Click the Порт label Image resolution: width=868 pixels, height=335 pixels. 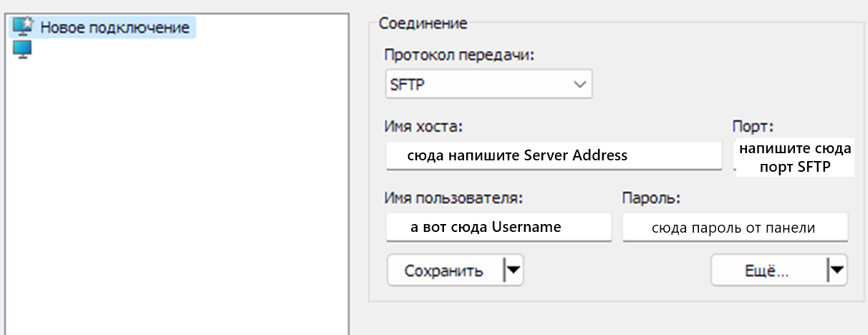pyautogui.click(x=753, y=127)
